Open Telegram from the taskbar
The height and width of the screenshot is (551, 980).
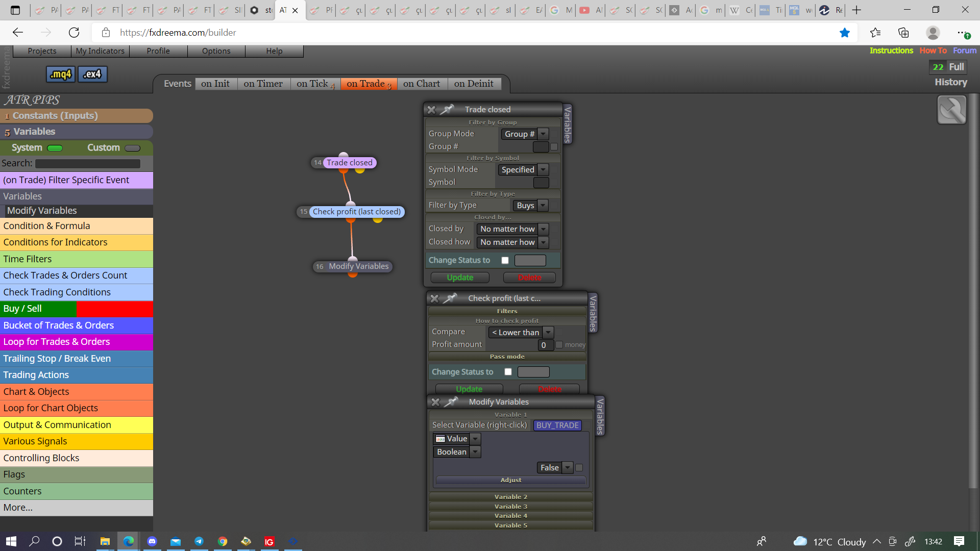coord(199,541)
